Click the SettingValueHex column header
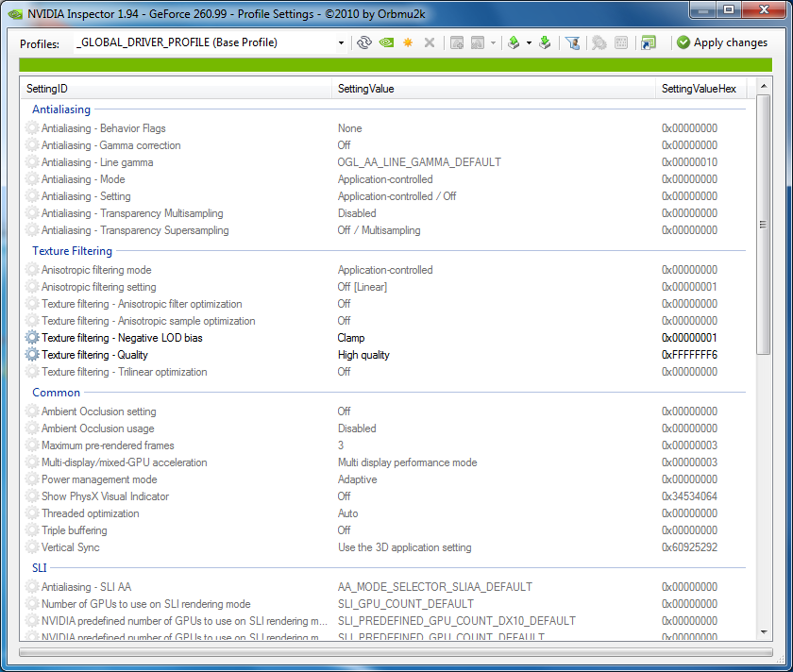 (699, 89)
